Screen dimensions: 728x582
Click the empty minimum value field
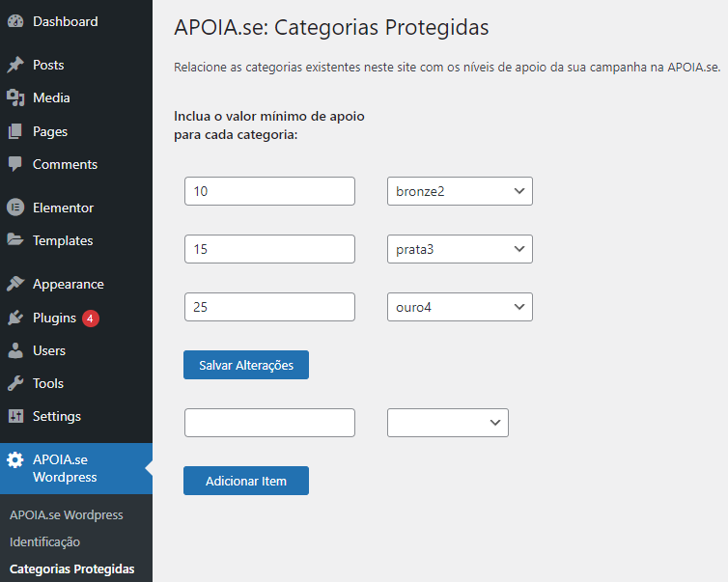[x=269, y=423]
